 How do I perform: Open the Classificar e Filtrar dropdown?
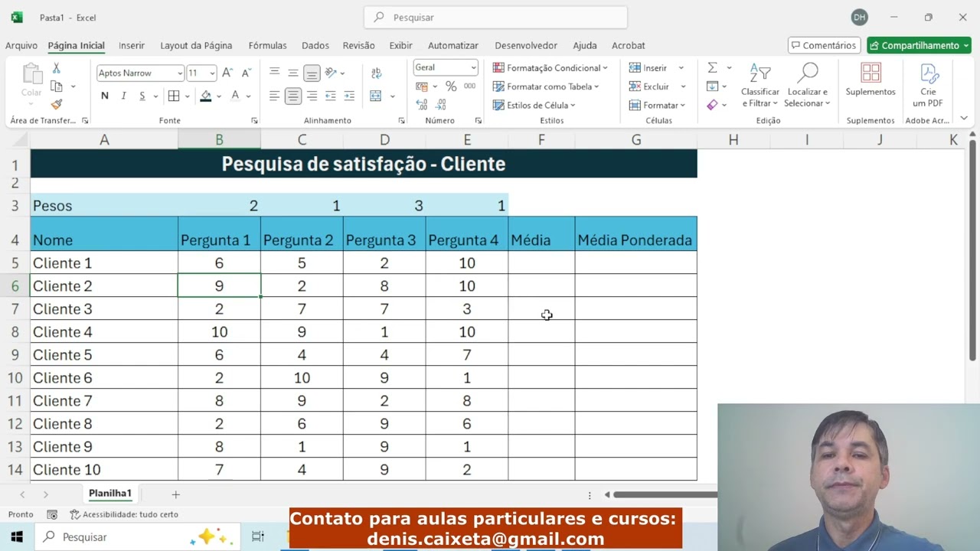759,85
